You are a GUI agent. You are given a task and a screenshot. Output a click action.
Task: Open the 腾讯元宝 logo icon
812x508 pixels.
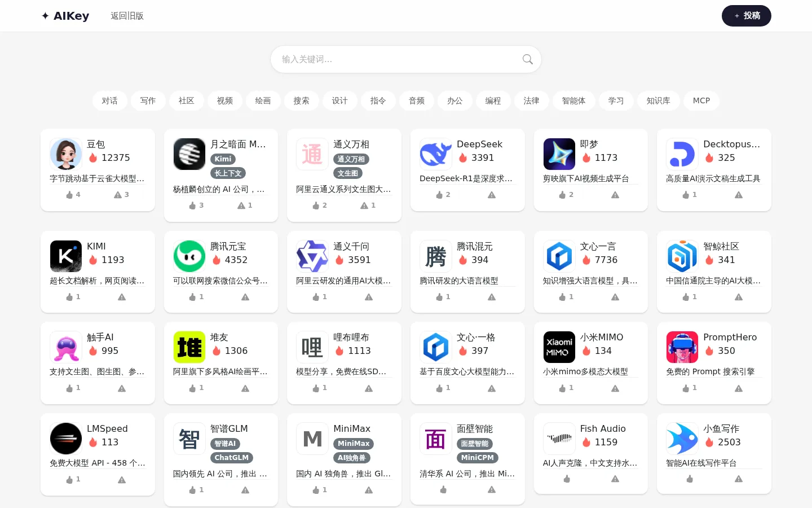coord(189,256)
